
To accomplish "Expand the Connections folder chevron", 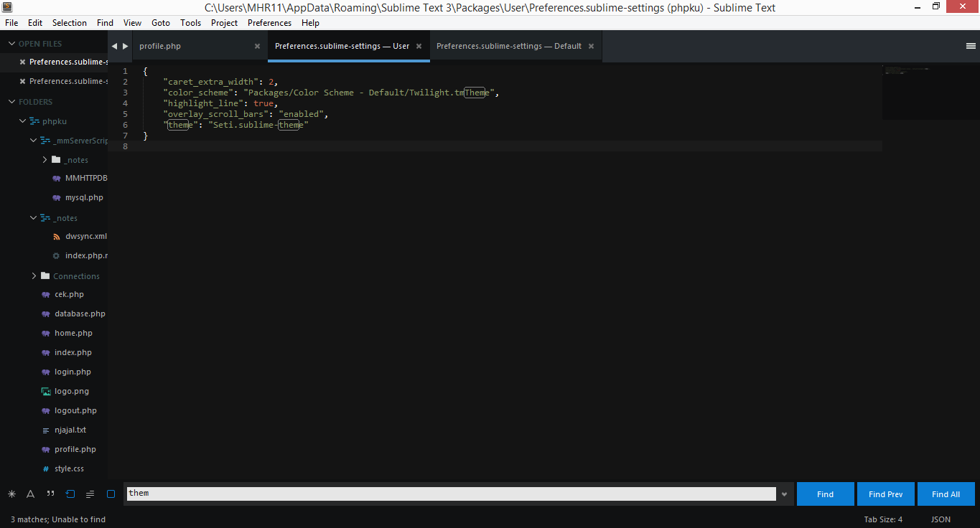I will coord(33,276).
